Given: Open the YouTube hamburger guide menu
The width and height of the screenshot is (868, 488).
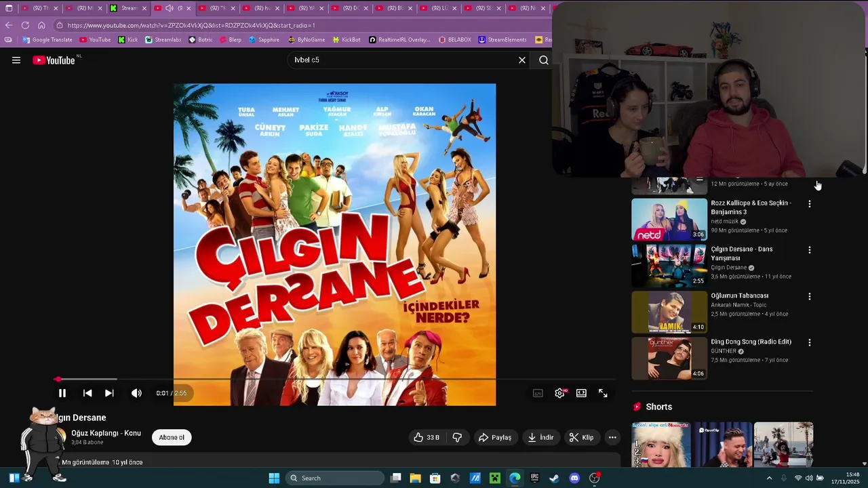Looking at the screenshot, I should [16, 60].
